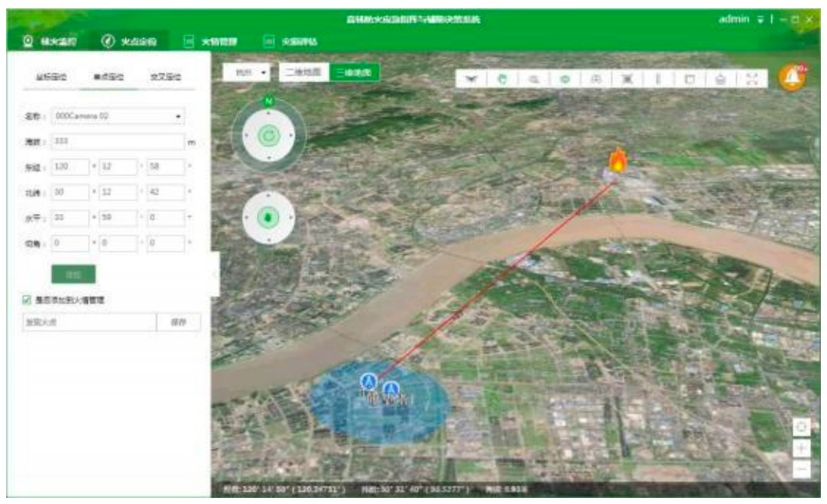Click the green locate button
827x504 pixels.
(73, 274)
